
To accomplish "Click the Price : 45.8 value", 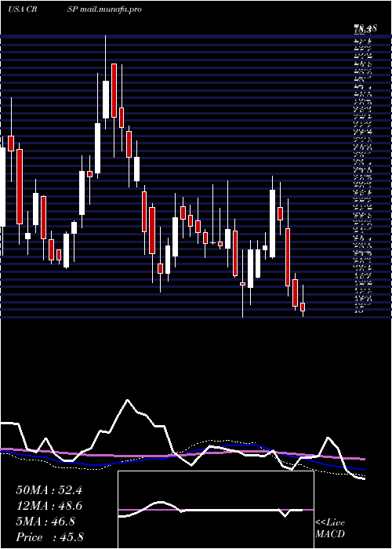I will point(49,537).
